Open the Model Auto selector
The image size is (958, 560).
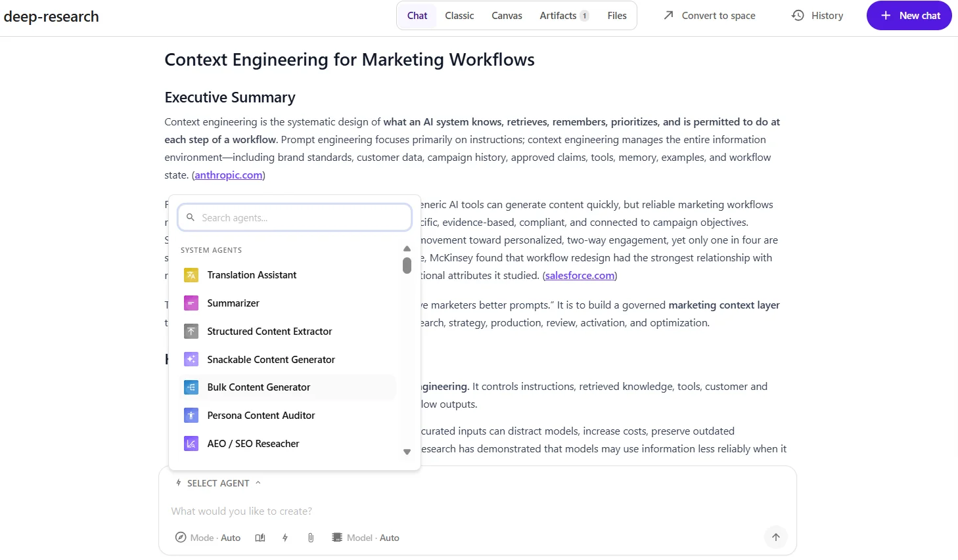click(366, 538)
